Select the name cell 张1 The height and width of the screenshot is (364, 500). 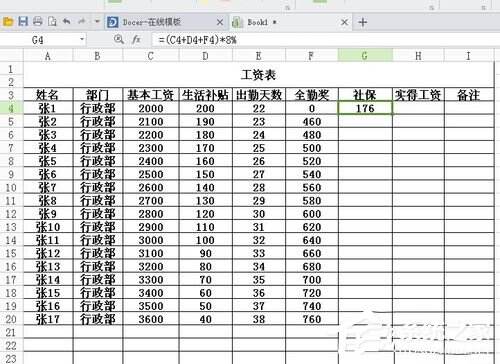click(48, 108)
